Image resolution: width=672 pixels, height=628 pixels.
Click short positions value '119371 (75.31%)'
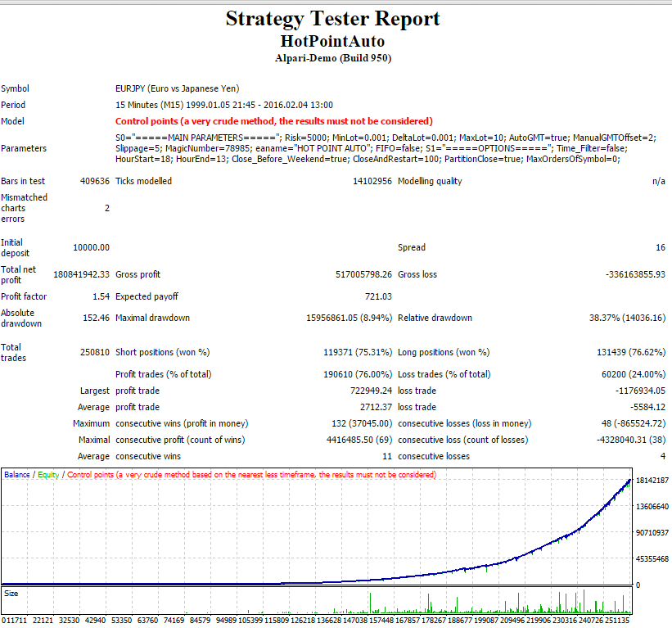[358, 352]
